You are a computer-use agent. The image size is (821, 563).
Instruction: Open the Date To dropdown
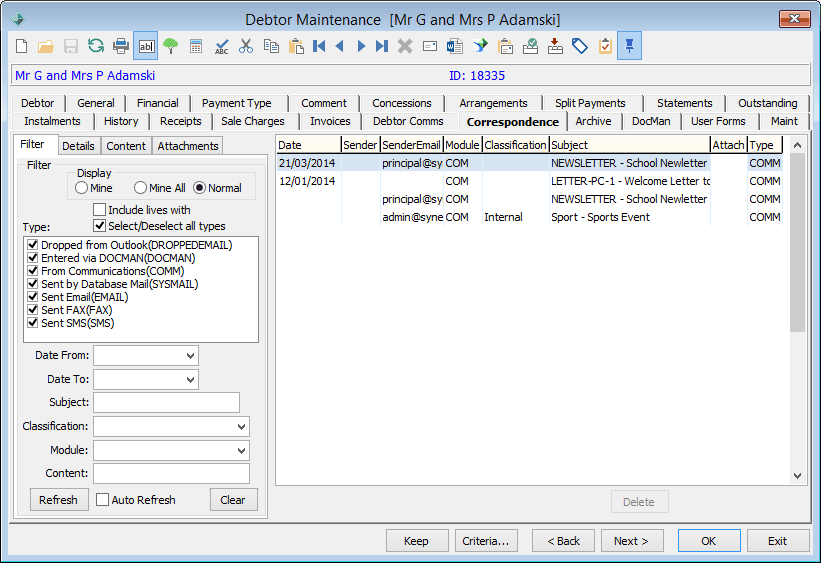tap(191, 380)
